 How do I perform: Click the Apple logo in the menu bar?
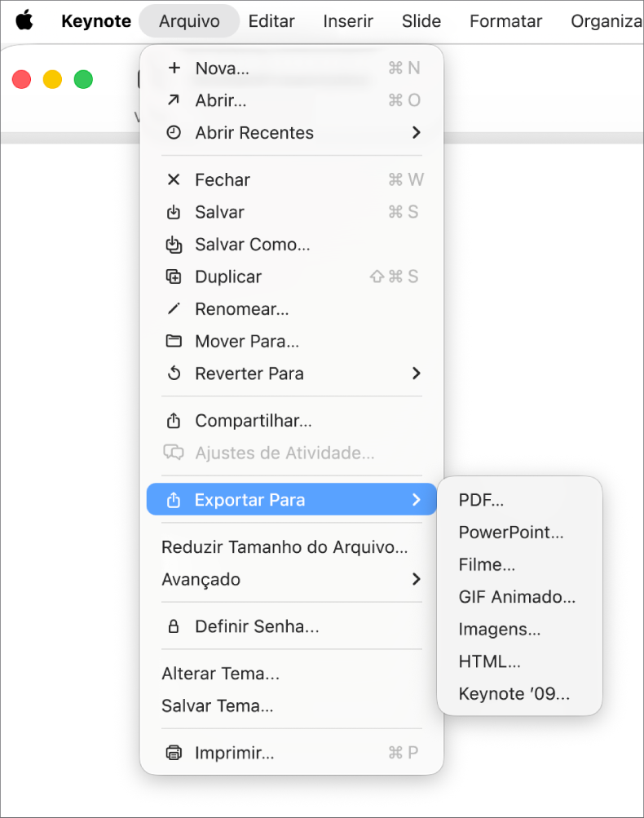click(24, 21)
